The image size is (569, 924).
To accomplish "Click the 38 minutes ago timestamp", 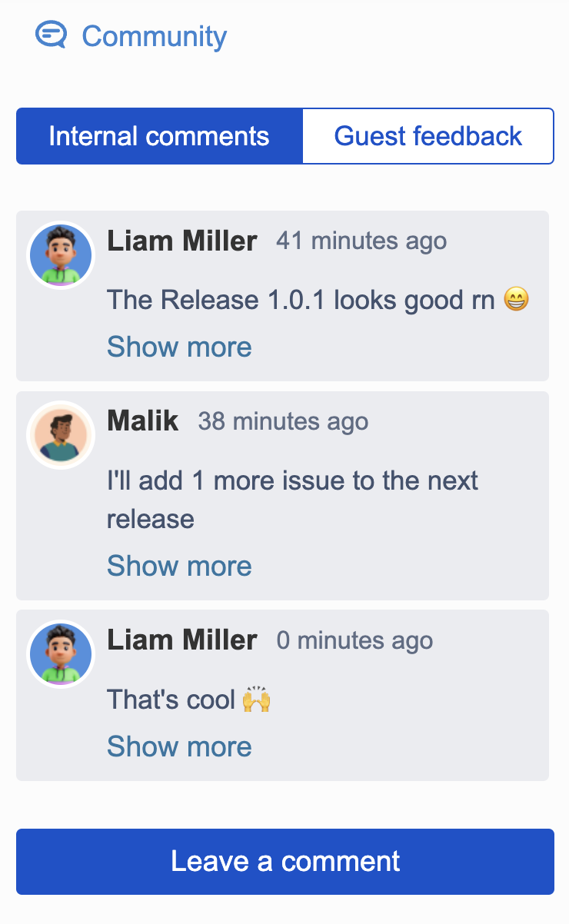I will [283, 421].
